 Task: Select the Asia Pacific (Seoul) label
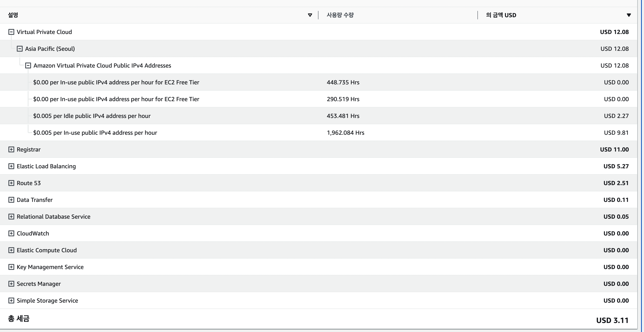50,48
